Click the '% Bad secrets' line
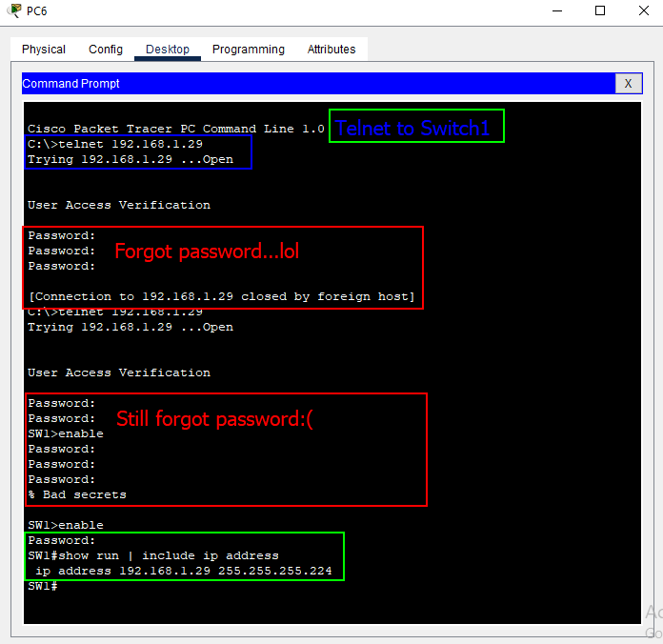The image size is (663, 644). [x=77, y=494]
